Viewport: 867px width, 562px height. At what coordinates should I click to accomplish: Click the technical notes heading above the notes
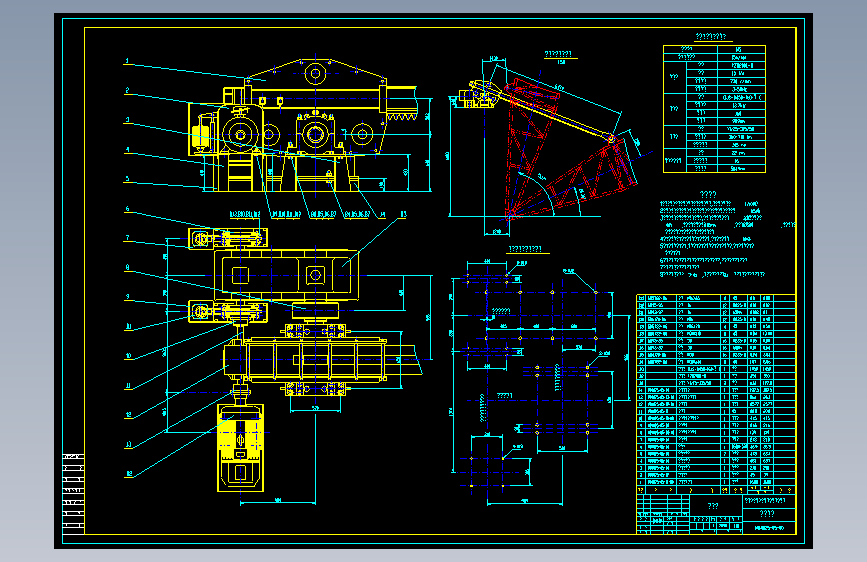[x=708, y=194]
